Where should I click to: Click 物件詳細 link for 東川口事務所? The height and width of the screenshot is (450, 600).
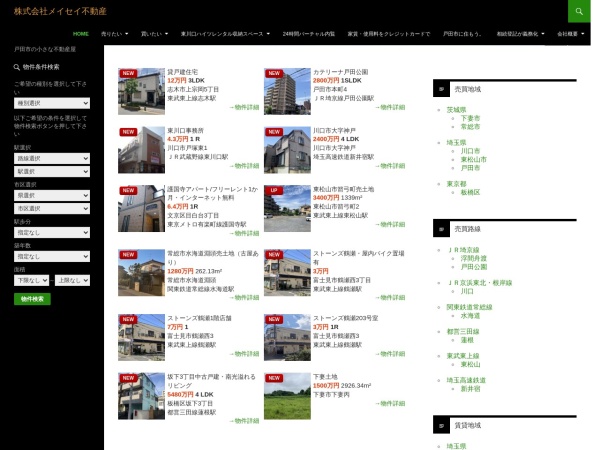tap(244, 166)
